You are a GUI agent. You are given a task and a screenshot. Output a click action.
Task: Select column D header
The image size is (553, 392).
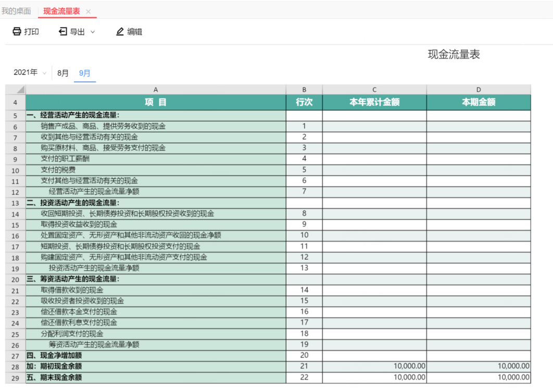(x=478, y=90)
